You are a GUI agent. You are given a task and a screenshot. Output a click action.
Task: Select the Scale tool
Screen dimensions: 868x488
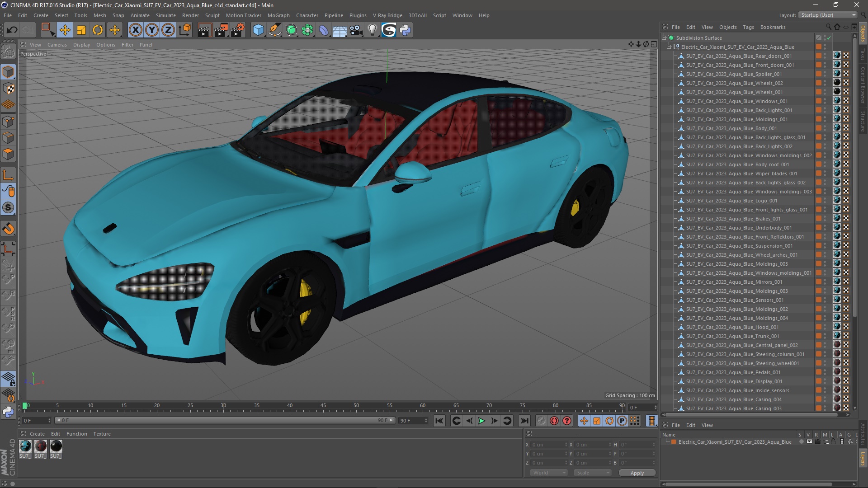point(81,30)
